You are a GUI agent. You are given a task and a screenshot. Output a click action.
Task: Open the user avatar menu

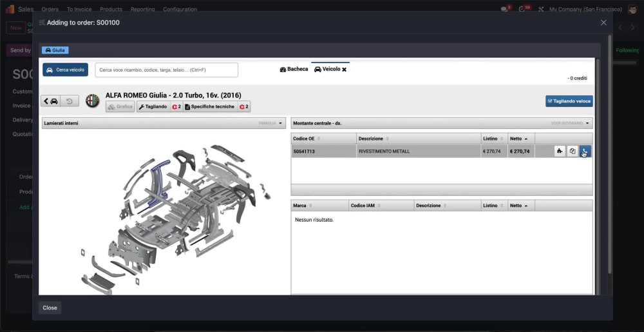[x=632, y=9]
